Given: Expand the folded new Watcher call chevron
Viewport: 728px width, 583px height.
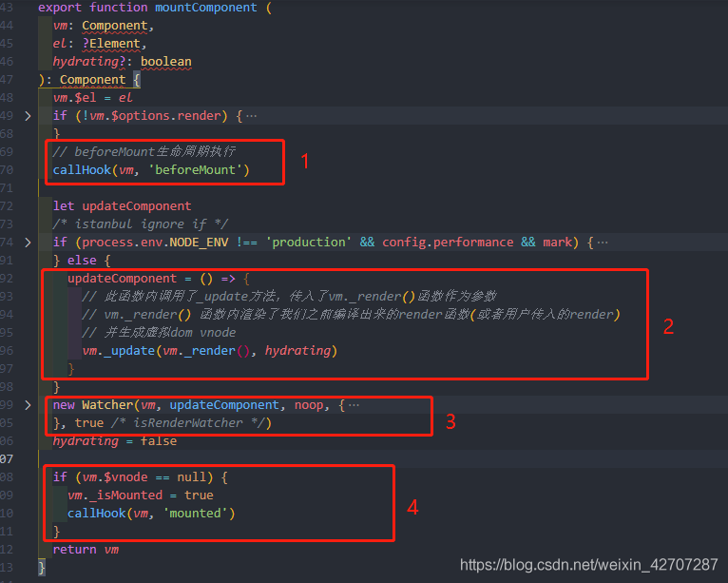Looking at the screenshot, I should [28, 405].
